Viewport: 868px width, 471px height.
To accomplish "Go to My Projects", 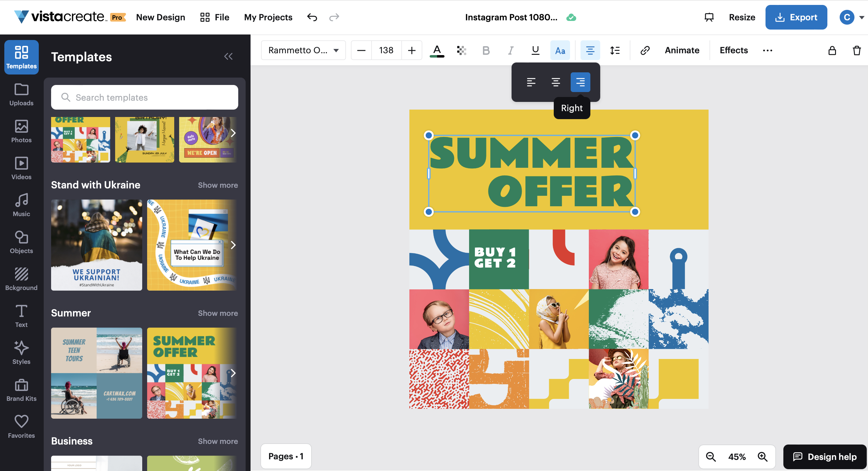I will [x=268, y=17].
